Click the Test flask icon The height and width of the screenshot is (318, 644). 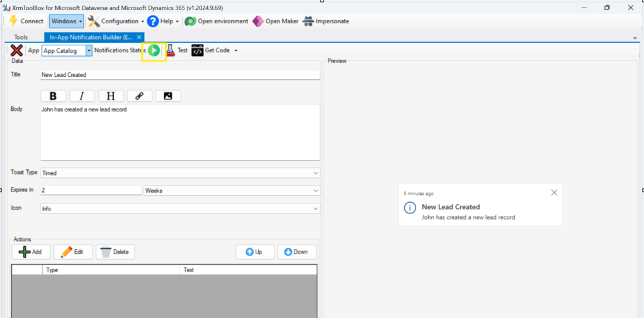[x=171, y=50]
